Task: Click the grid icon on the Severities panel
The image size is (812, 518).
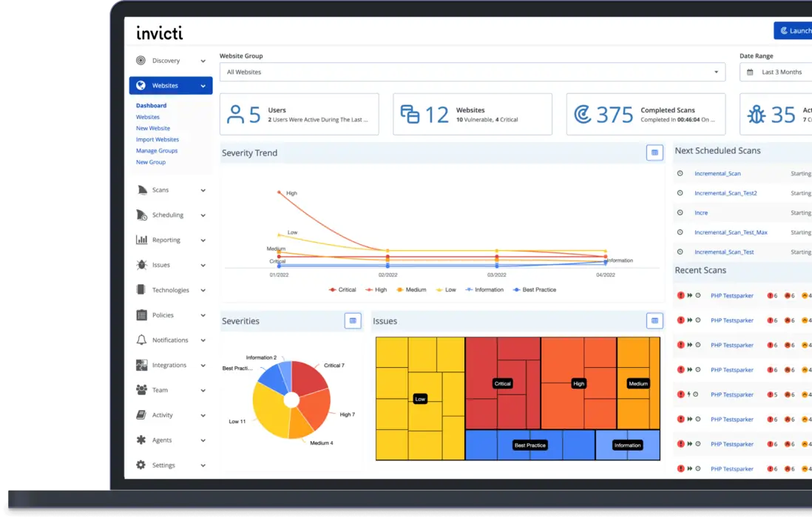Action: click(x=353, y=320)
